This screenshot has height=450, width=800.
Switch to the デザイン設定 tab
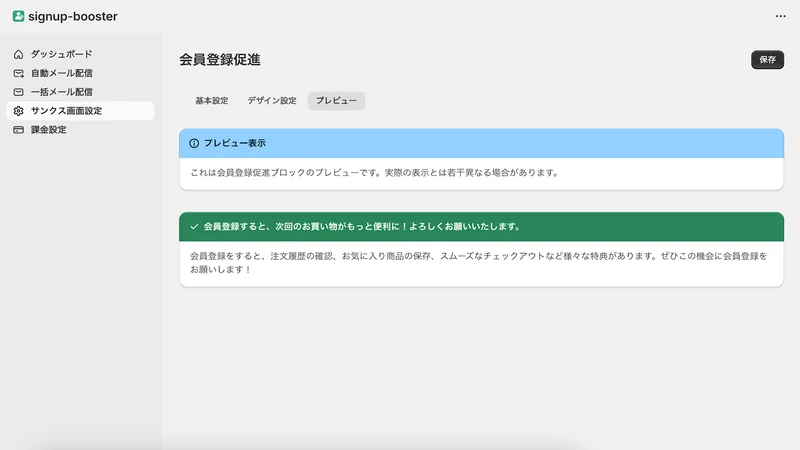(x=272, y=101)
